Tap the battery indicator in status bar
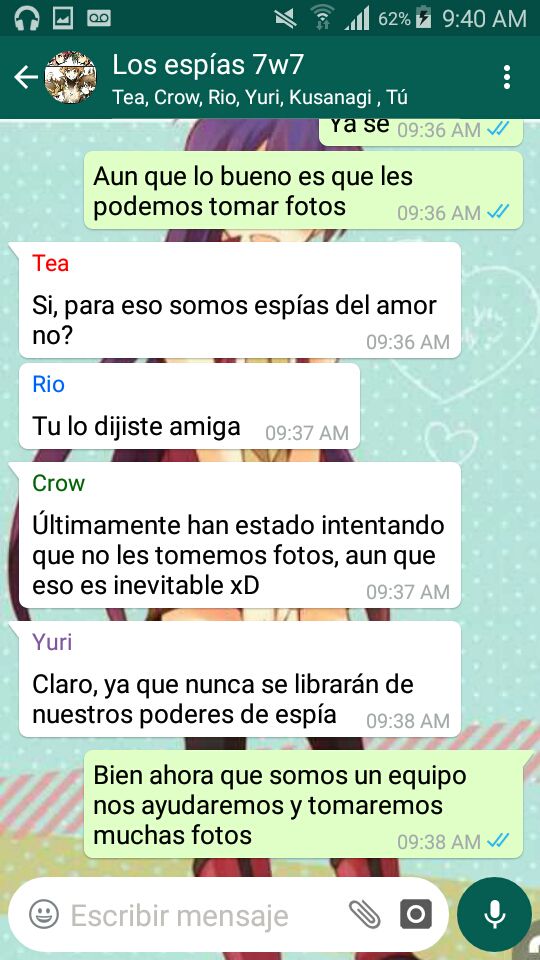This screenshot has height=960, width=540. click(423, 18)
